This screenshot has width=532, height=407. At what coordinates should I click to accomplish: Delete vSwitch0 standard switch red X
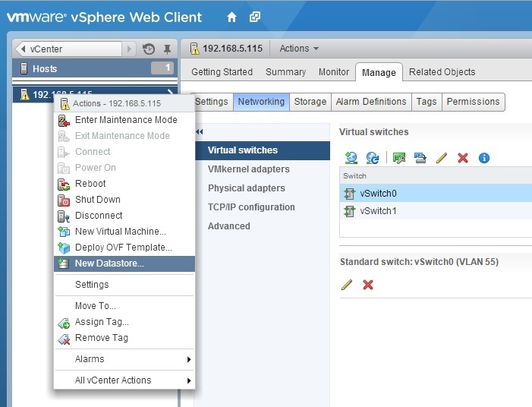(368, 285)
